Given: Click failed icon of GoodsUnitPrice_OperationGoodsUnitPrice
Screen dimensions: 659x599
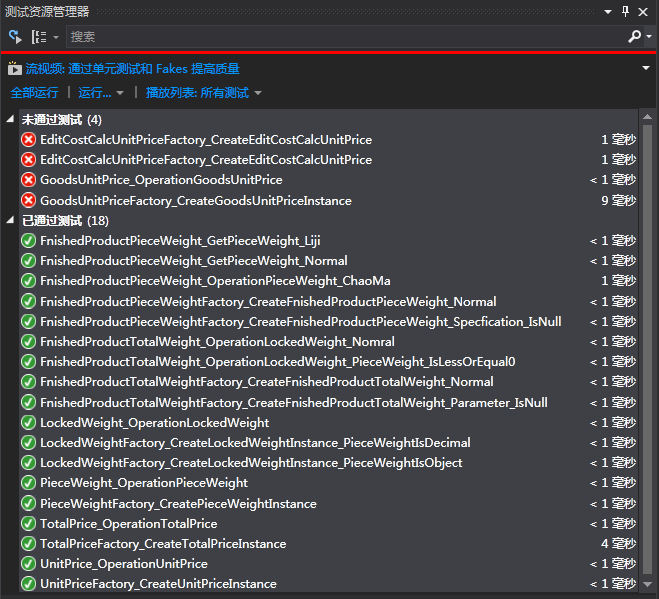Looking at the screenshot, I should point(29,180).
